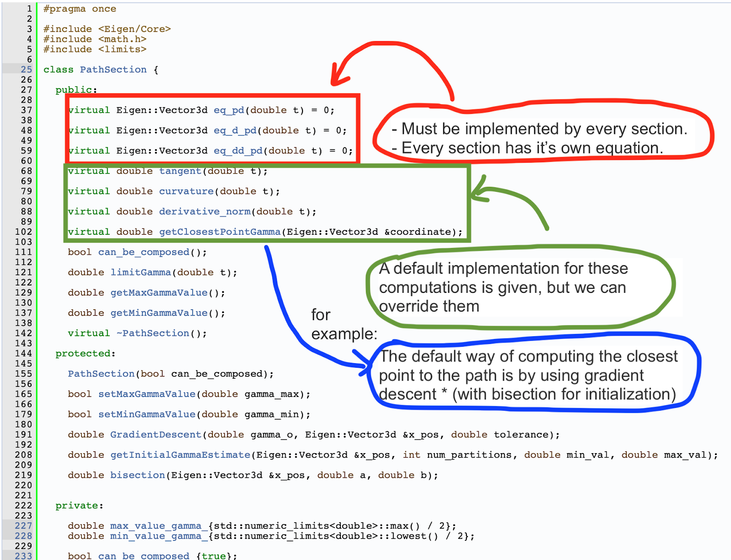Click highlighted line number 227 in gutter
731x560 pixels.
(23, 526)
